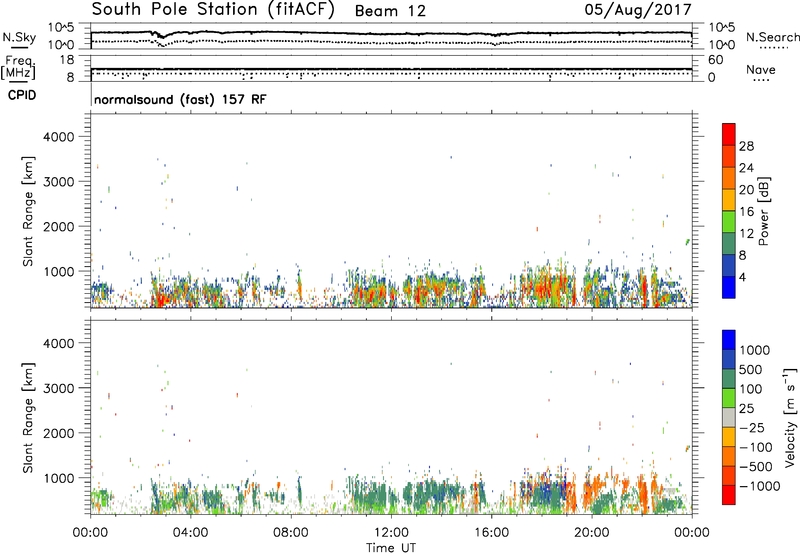
Task: Click the '28' tick on the Power colorbar
Action: click(746, 146)
